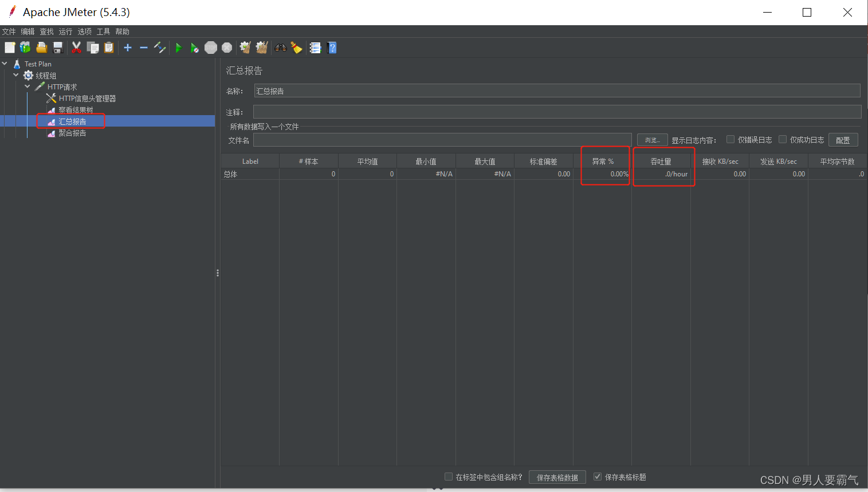Select 汇总报告 listener in tree

(x=72, y=121)
